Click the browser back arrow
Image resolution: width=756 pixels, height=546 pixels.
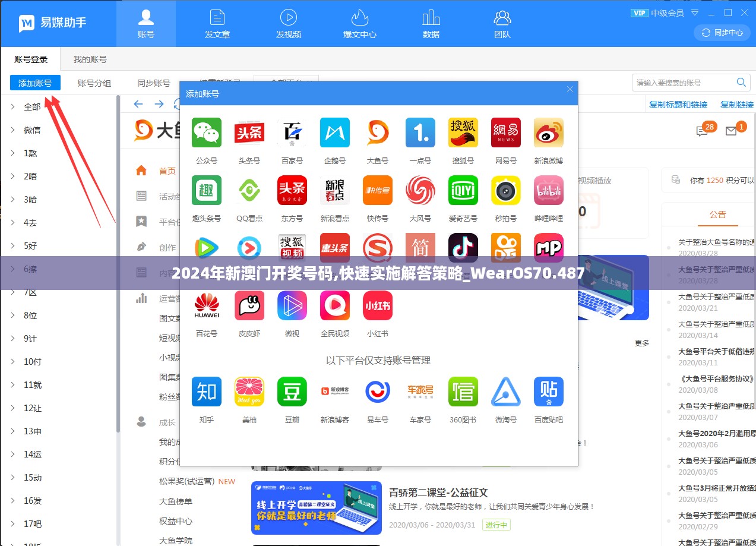point(138,104)
